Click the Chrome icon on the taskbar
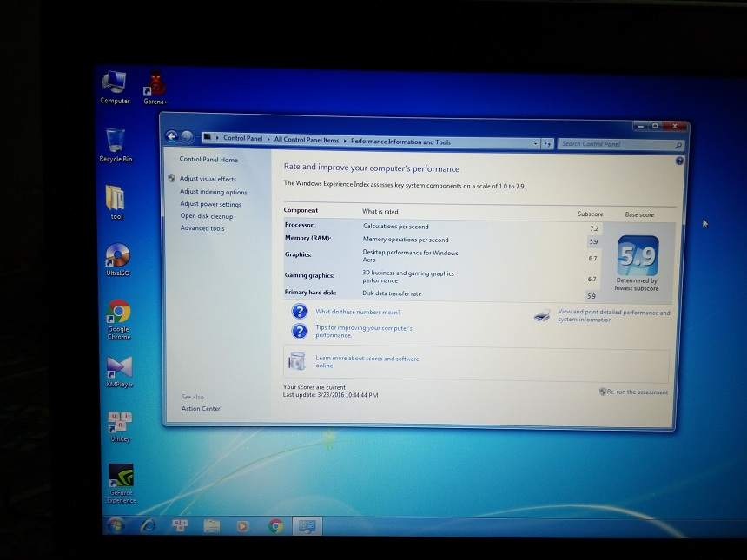 [275, 526]
